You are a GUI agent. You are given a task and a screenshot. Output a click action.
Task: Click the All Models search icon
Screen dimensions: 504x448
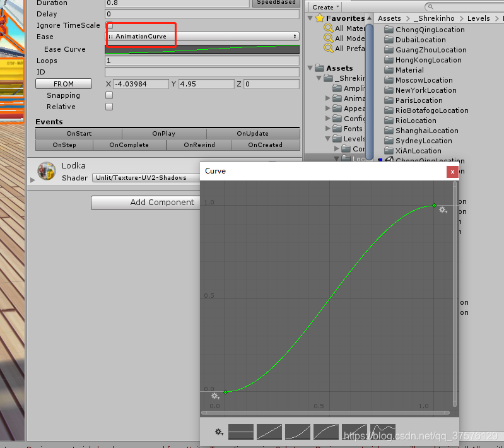328,38
